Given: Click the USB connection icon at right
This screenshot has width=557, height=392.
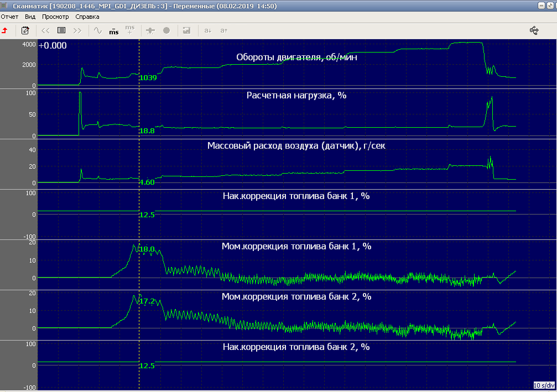Looking at the screenshot, I should 534,30.
